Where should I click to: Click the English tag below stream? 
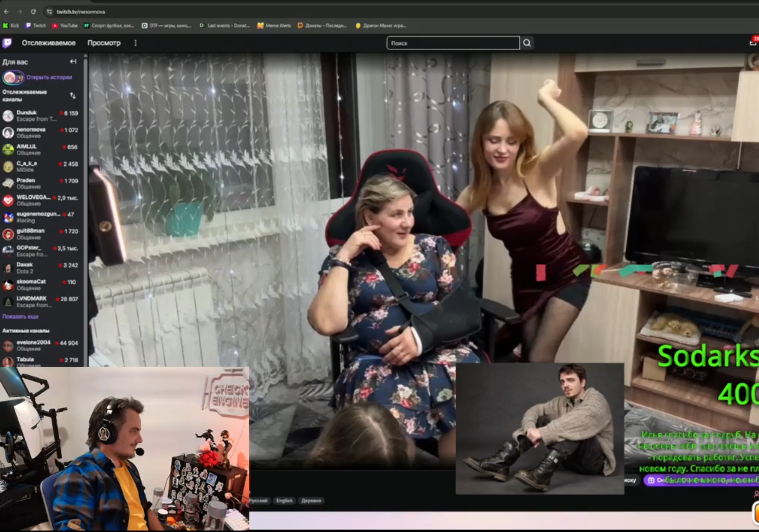pos(284,501)
